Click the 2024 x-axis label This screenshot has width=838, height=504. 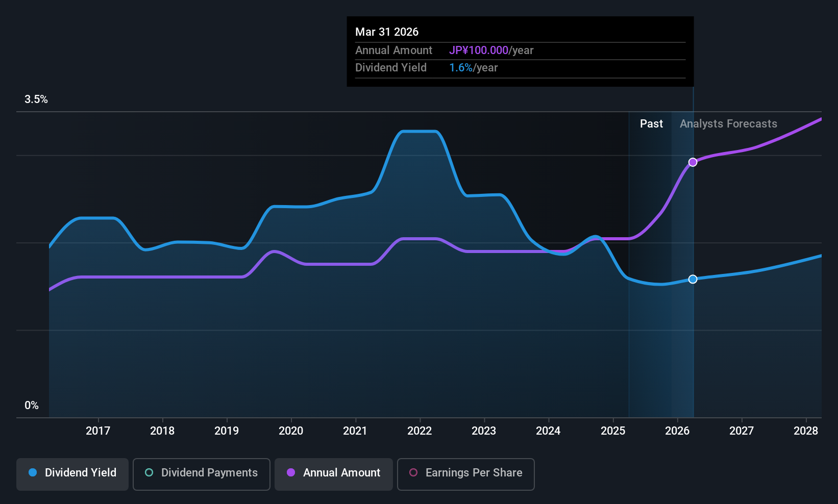point(548,431)
